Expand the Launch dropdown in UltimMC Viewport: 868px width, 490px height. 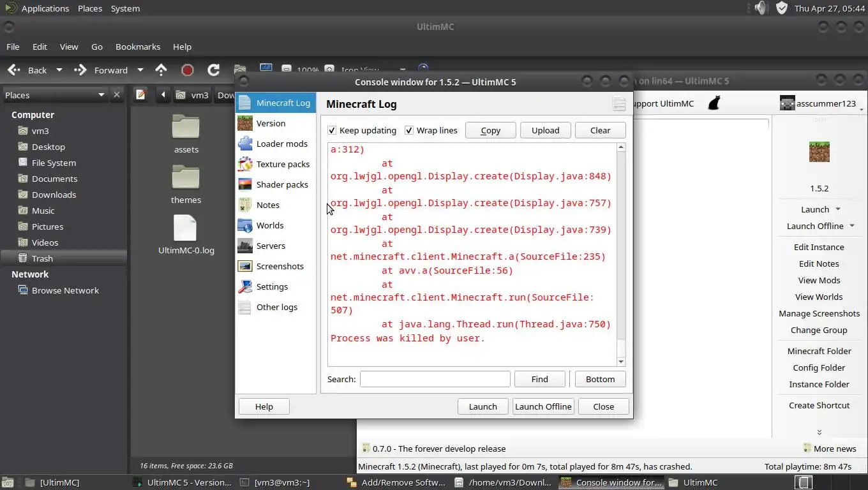[838, 209]
